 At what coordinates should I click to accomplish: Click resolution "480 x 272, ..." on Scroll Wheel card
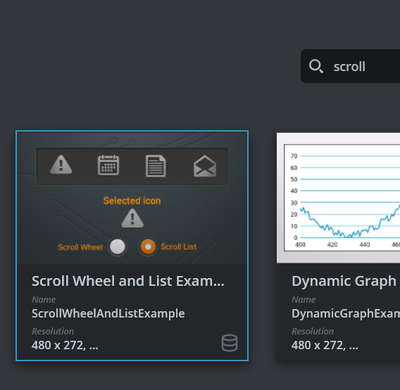[65, 345]
